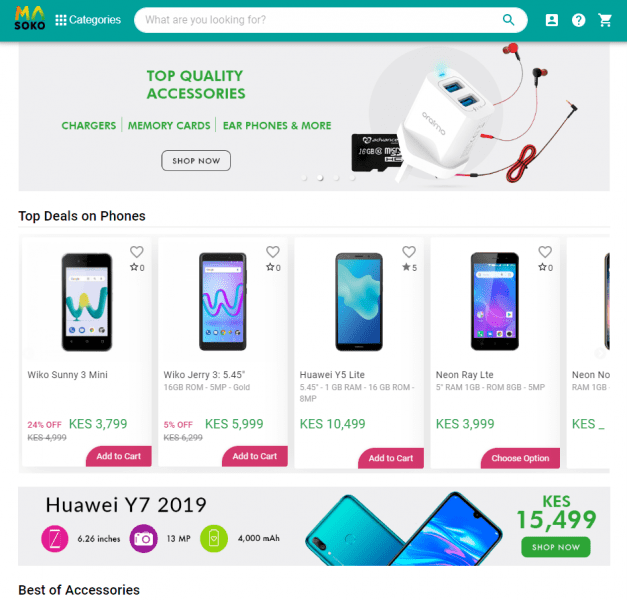Click star rating on Wiko Sunny 3 Mini
The image size is (627, 600).
[x=137, y=267]
